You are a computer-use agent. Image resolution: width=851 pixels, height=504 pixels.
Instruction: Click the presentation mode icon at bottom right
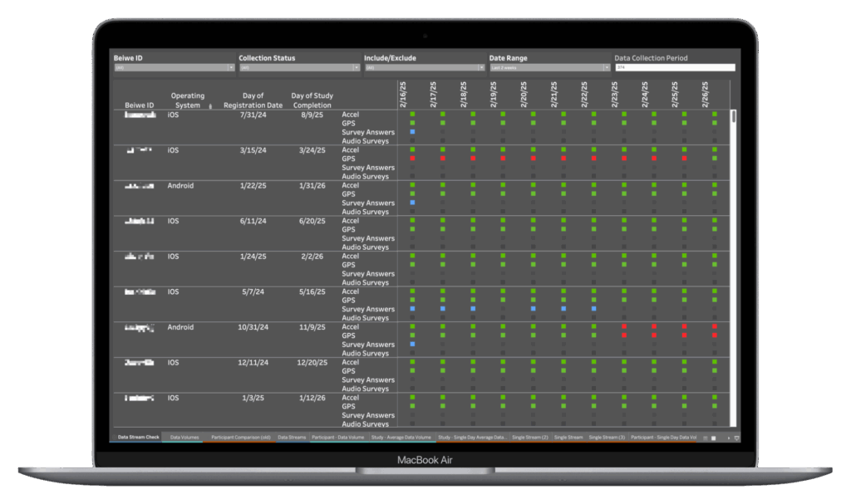point(736,438)
